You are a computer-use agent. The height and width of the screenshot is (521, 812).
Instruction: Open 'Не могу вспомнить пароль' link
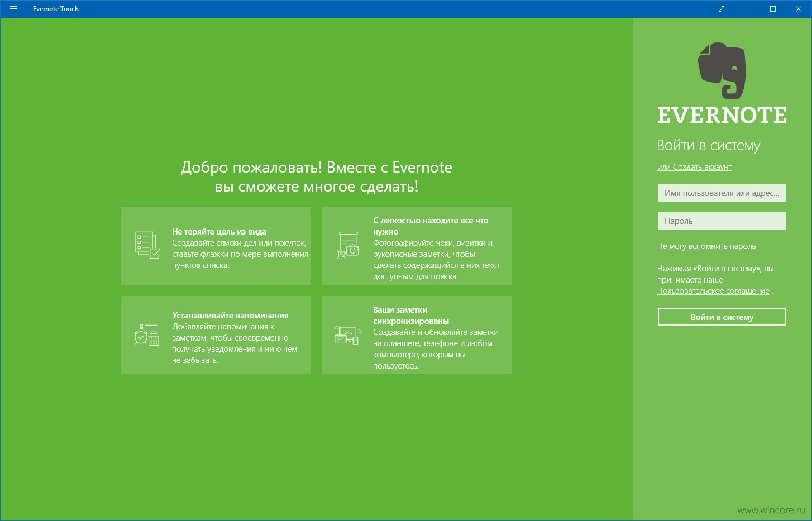coord(706,246)
